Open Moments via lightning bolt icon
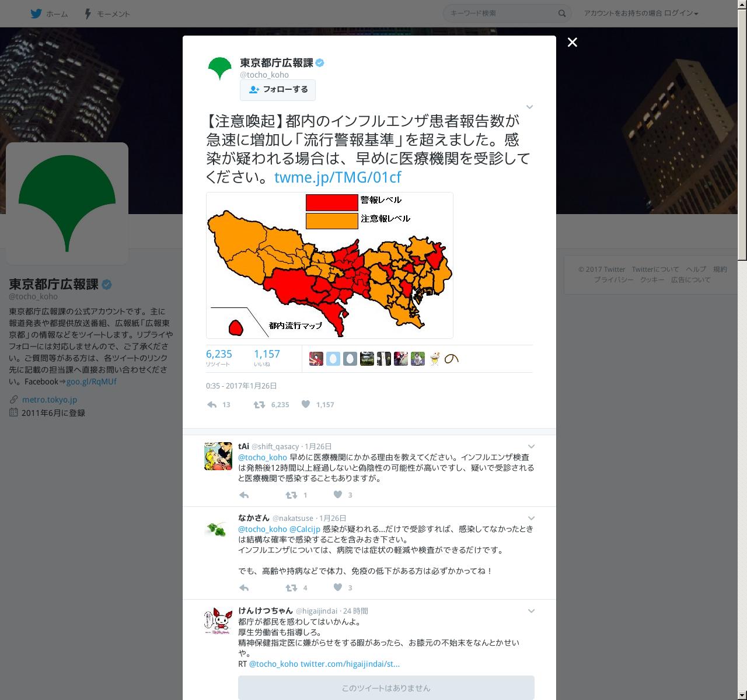The height and width of the screenshot is (700, 747). point(88,13)
